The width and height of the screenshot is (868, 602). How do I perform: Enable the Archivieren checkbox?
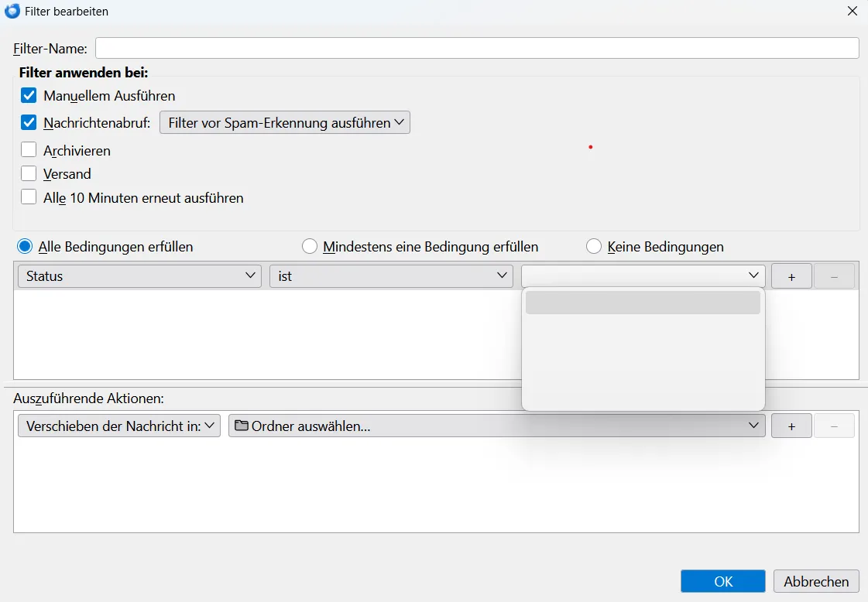(x=29, y=150)
